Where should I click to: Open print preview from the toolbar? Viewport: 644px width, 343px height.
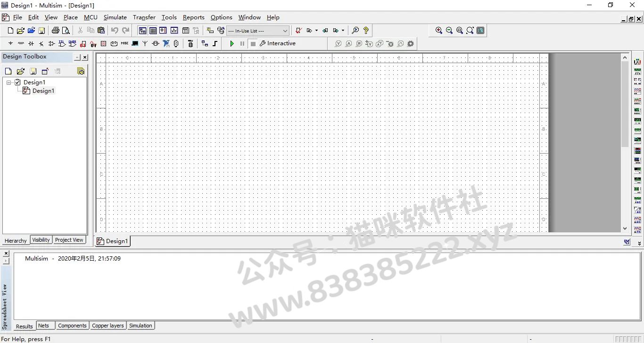pos(66,31)
